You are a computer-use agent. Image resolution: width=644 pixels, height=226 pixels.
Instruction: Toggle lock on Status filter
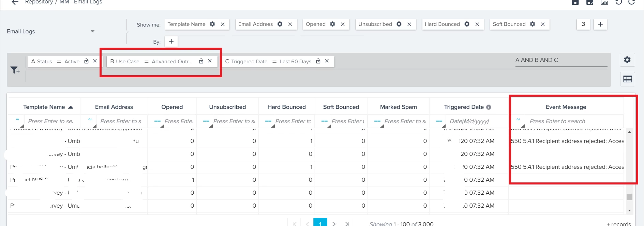point(86,61)
